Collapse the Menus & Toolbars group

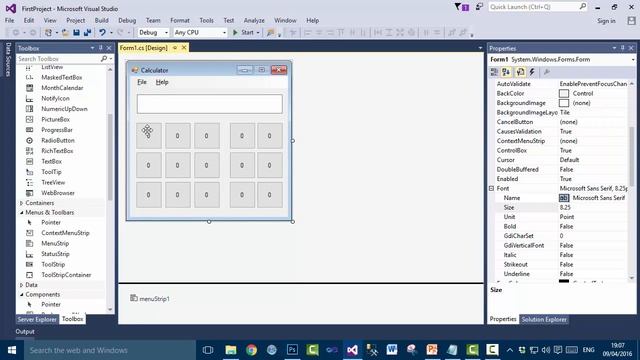(x=22, y=213)
